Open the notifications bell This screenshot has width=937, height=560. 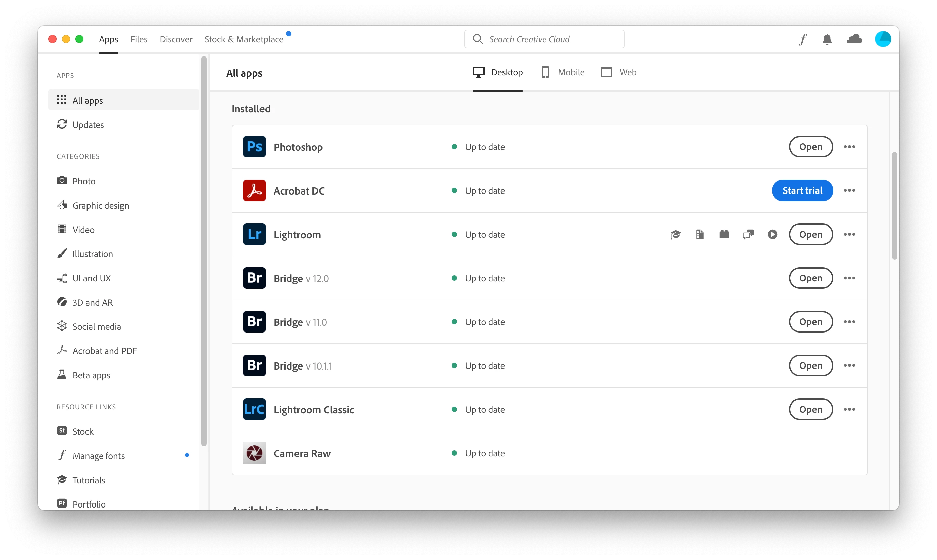point(827,39)
